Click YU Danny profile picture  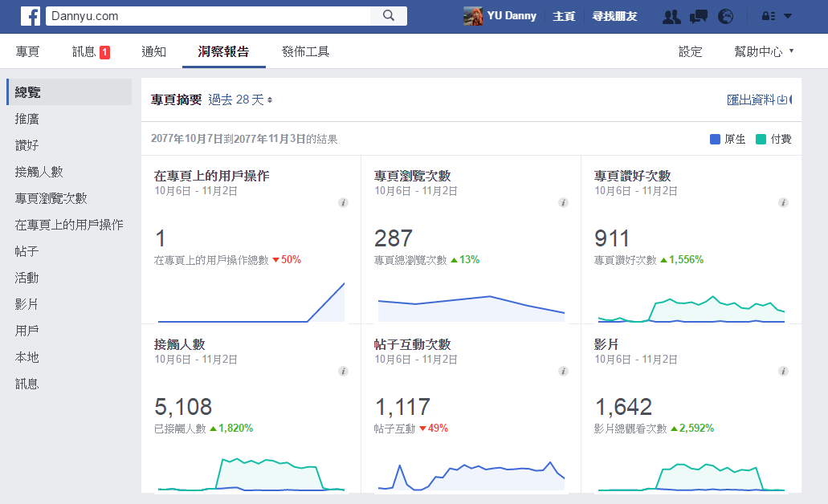[x=472, y=16]
